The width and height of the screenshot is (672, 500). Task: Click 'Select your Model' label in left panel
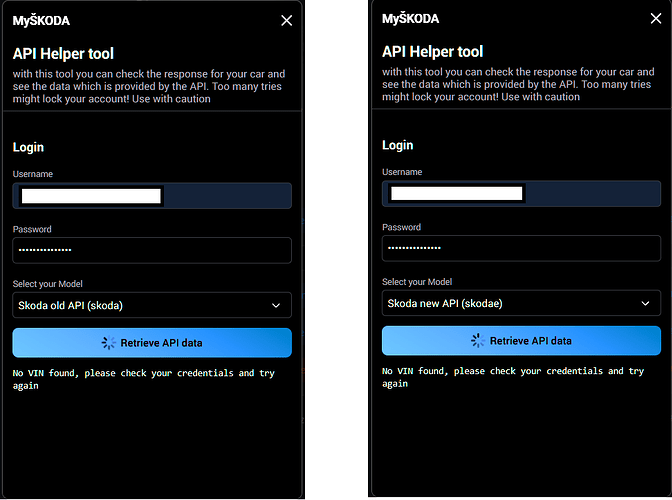pyautogui.click(x=48, y=284)
